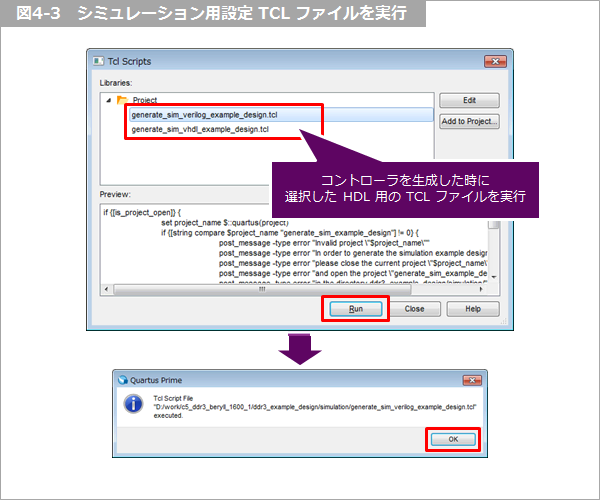Click right arrow of preview horizontal scrollbar
This screenshot has width=600, height=500.
[x=482, y=289]
